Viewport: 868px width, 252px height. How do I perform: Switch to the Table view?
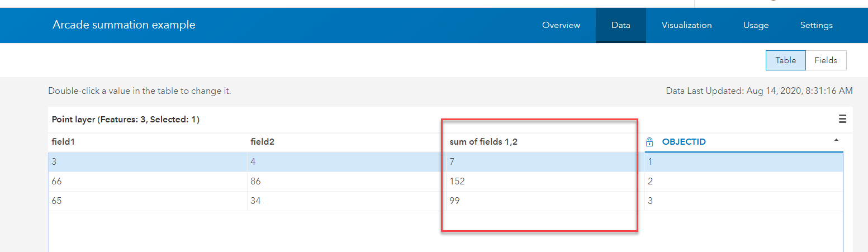pos(785,60)
